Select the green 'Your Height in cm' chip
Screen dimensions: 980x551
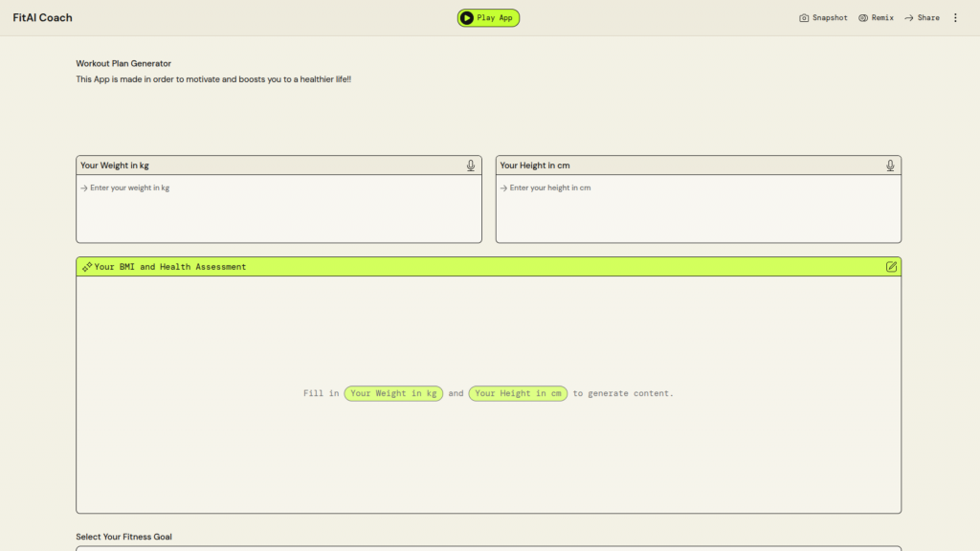pyautogui.click(x=518, y=393)
